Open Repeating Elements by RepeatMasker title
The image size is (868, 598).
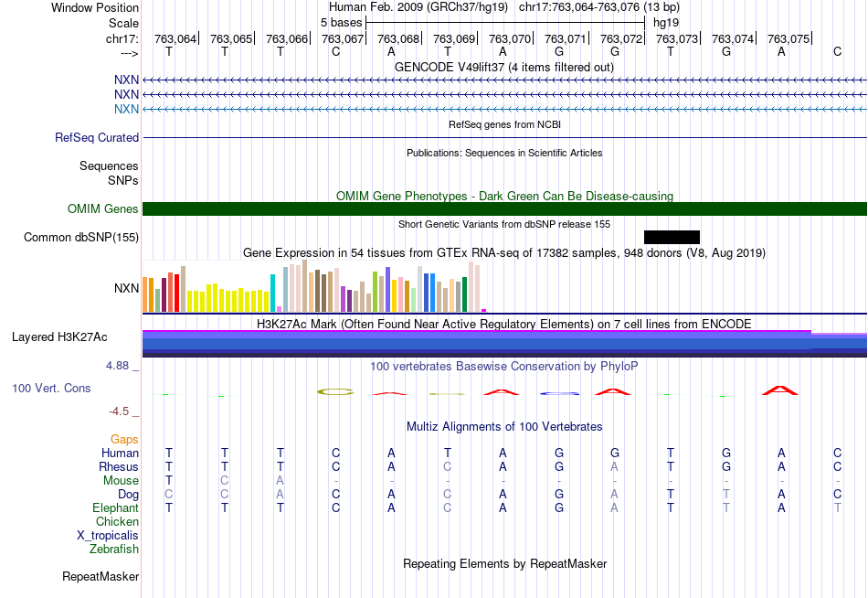504,563
